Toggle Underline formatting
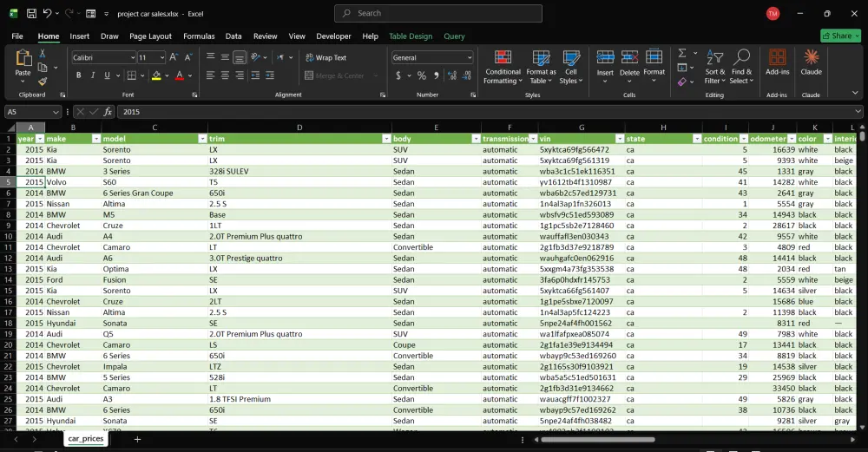The height and width of the screenshot is (452, 868). (107, 75)
